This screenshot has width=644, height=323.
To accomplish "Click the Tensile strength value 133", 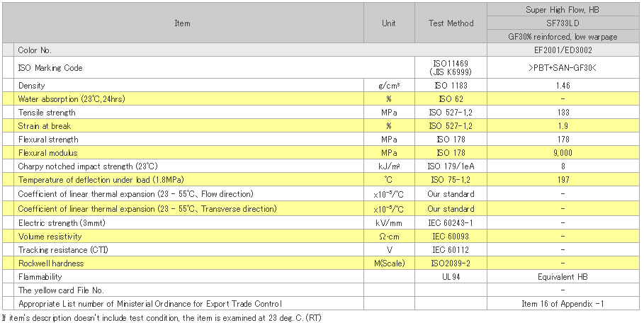I will 563,112.
